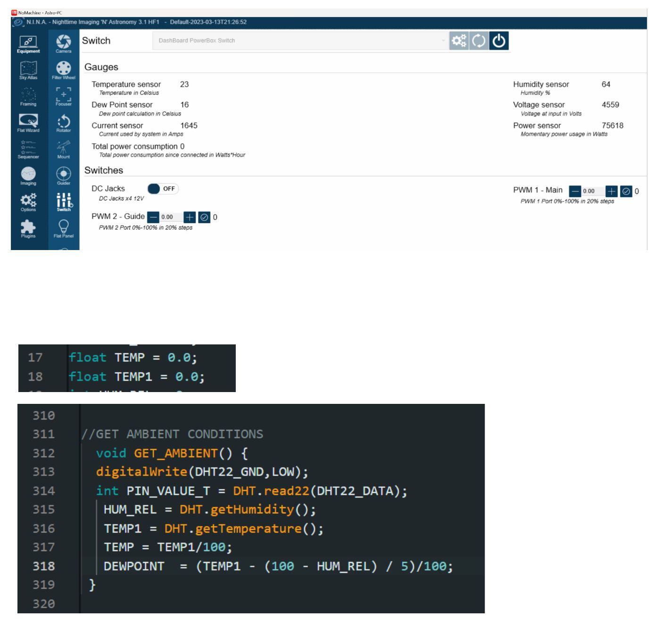Select the Focuser equipment tab
Screen dimensions: 662x644
point(64,97)
